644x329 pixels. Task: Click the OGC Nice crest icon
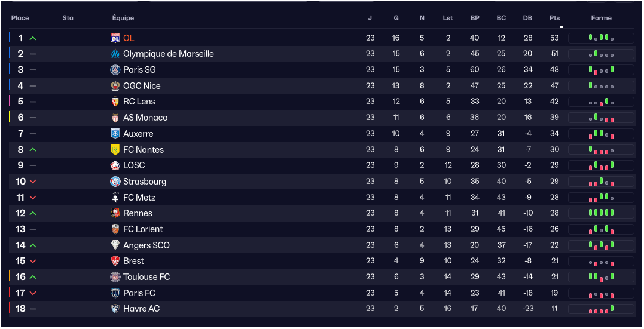click(115, 86)
